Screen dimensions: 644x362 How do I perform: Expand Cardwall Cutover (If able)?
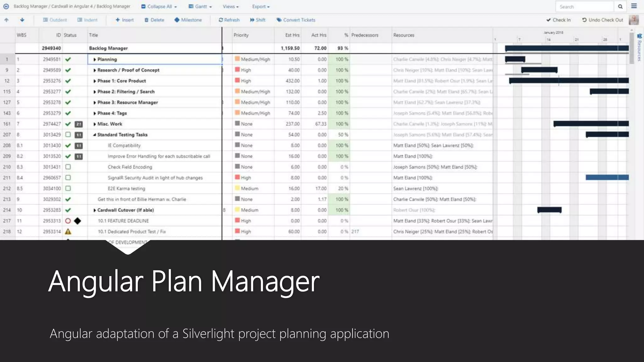pyautogui.click(x=94, y=210)
